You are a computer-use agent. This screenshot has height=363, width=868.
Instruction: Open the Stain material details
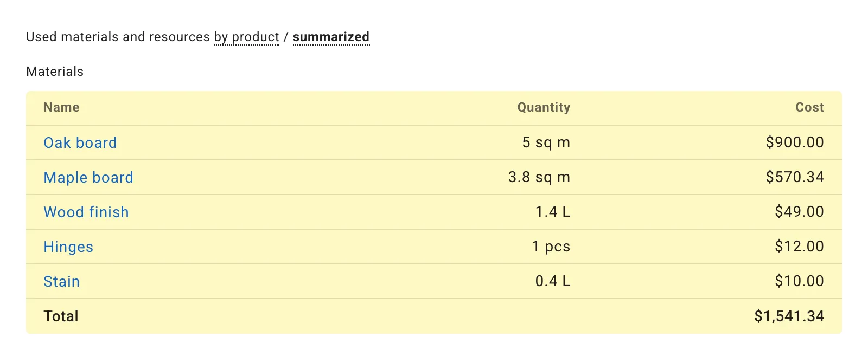pos(61,281)
